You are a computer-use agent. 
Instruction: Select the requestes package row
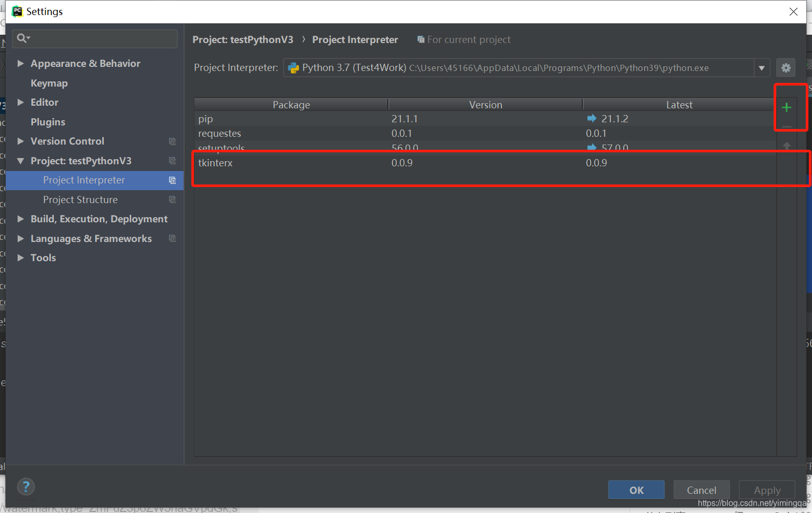[485, 133]
